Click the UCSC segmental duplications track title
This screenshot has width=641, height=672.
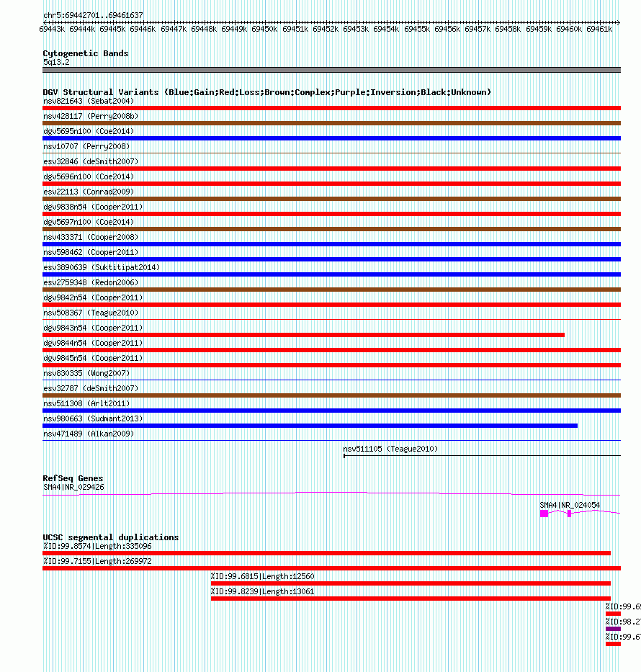pos(111,537)
